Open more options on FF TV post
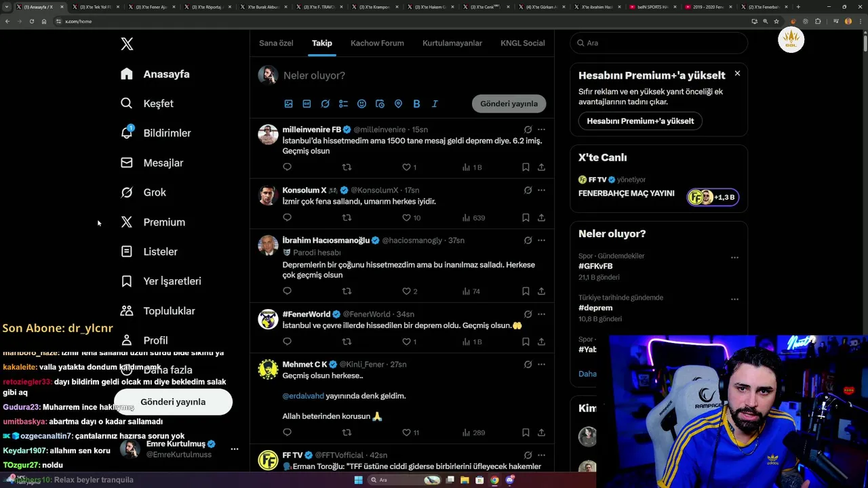This screenshot has width=868, height=488. [x=541, y=455]
